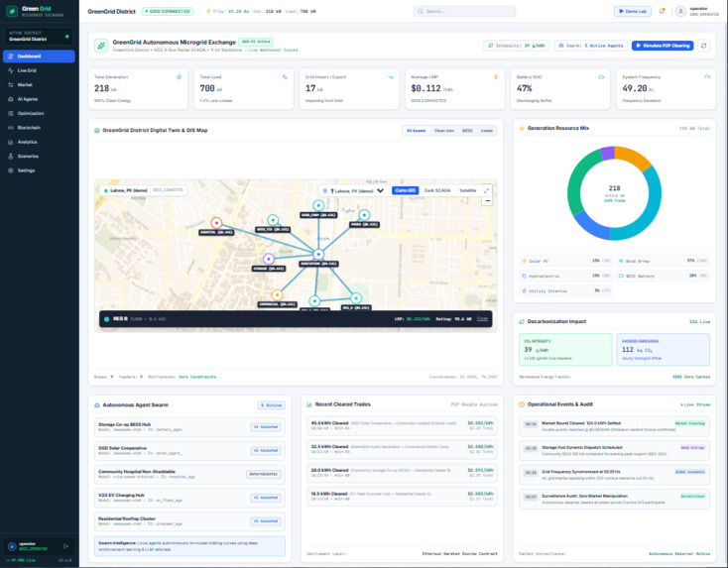Select the orange Commercial node on map

pos(277,294)
